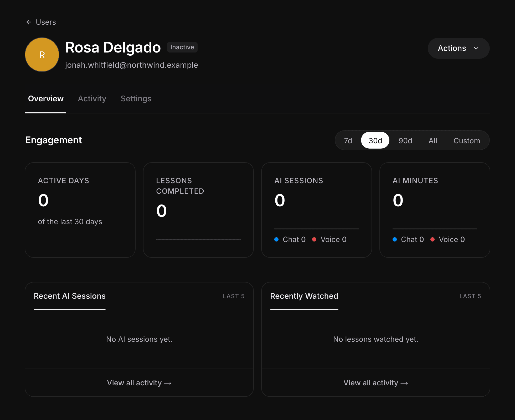Click the back arrow next to Users
515x420 pixels.
(29, 22)
